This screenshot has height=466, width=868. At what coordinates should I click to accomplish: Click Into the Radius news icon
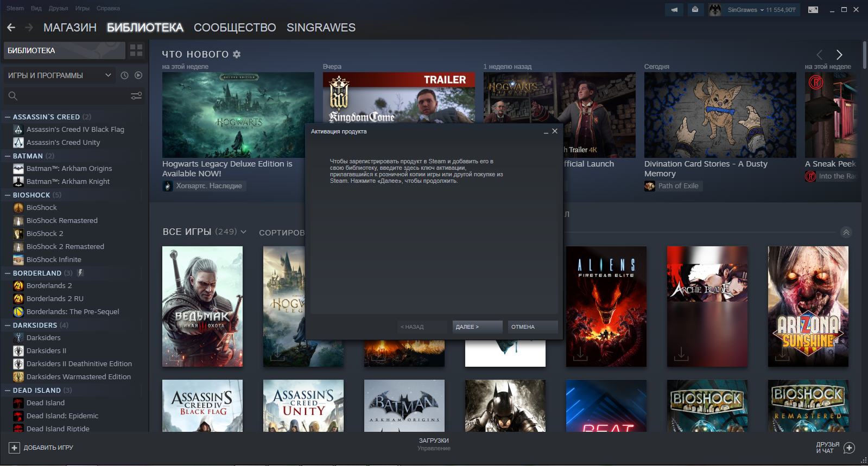click(810, 176)
